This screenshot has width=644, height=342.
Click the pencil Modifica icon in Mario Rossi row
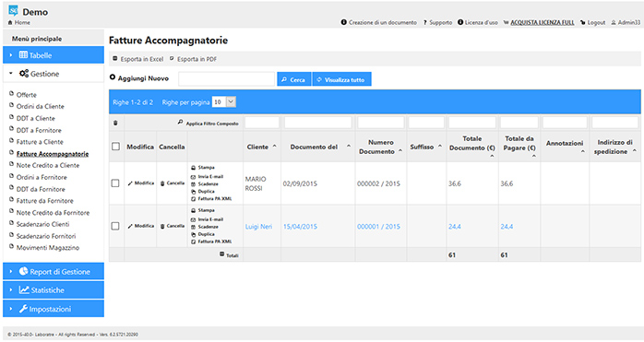pos(130,183)
